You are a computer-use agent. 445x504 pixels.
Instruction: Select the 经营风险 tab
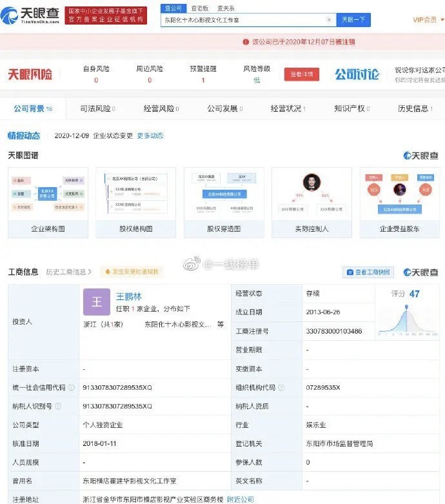161,108
